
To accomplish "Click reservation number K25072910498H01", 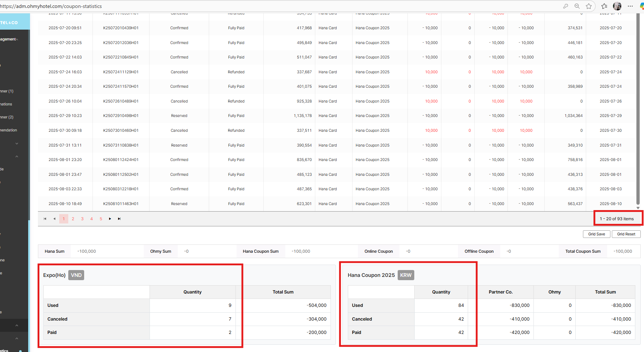I will click(121, 116).
